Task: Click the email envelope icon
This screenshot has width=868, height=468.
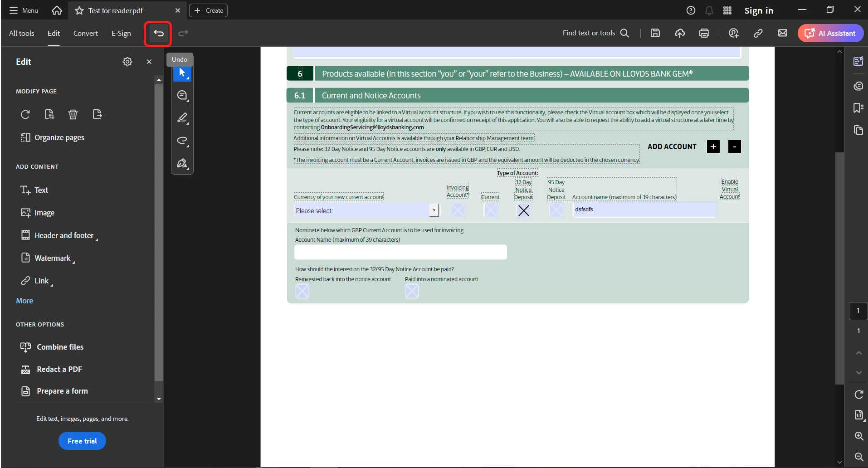Action: pos(783,33)
